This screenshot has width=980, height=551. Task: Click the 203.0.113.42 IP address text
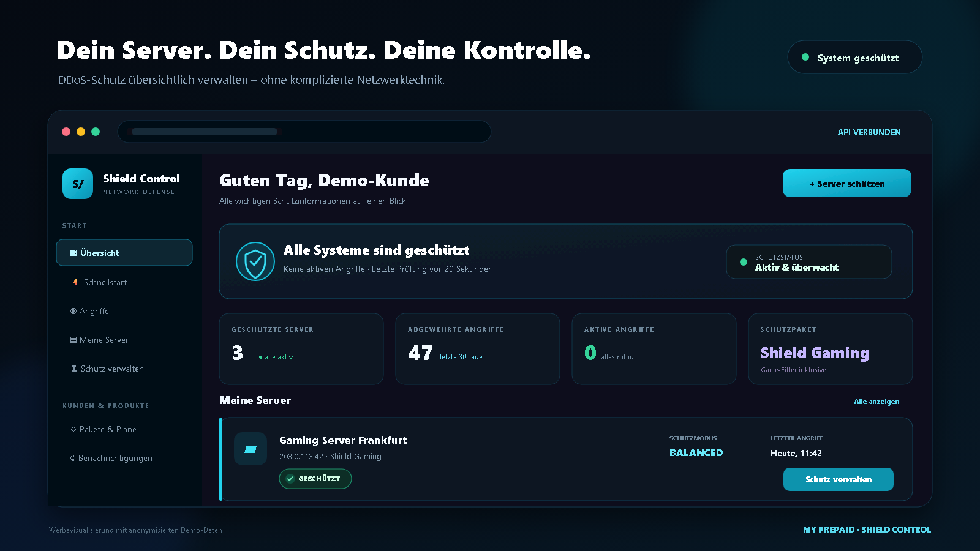point(301,456)
